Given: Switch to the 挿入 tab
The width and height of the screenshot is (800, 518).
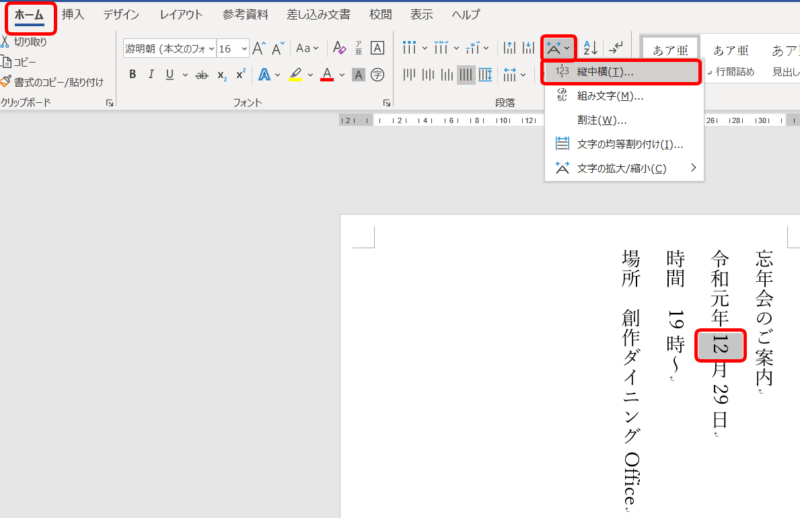Looking at the screenshot, I should 73,15.
